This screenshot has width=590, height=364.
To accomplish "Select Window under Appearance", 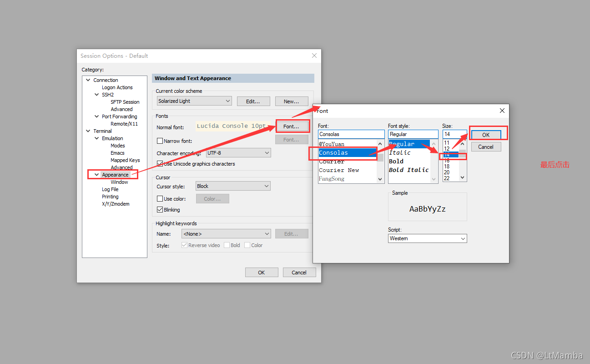I will point(119,182).
